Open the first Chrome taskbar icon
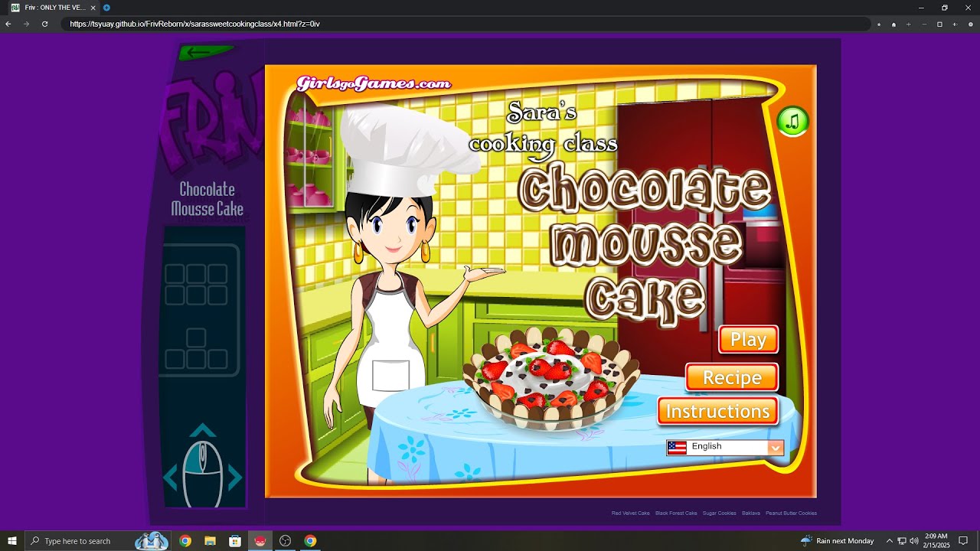 [x=185, y=541]
